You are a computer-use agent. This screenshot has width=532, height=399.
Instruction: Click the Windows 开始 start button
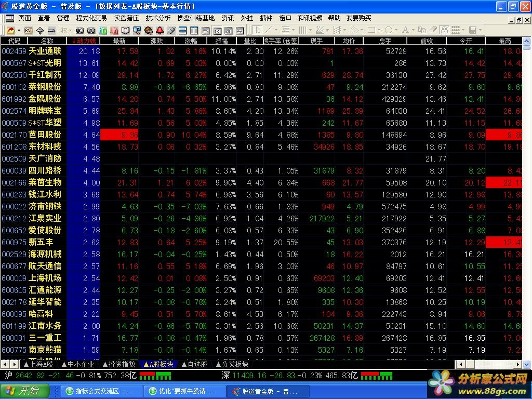pos(25,391)
